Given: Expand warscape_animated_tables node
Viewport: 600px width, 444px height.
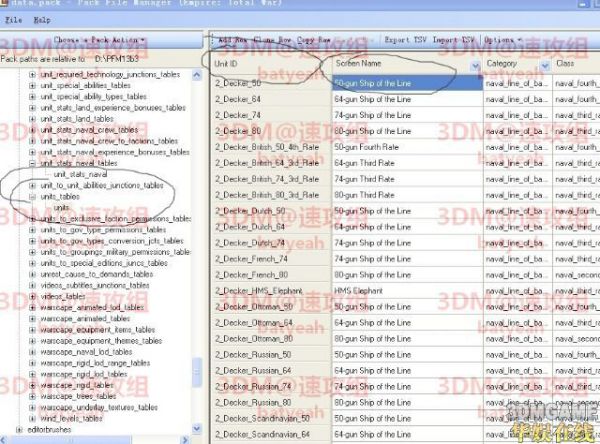Looking at the screenshot, I should (32, 318).
